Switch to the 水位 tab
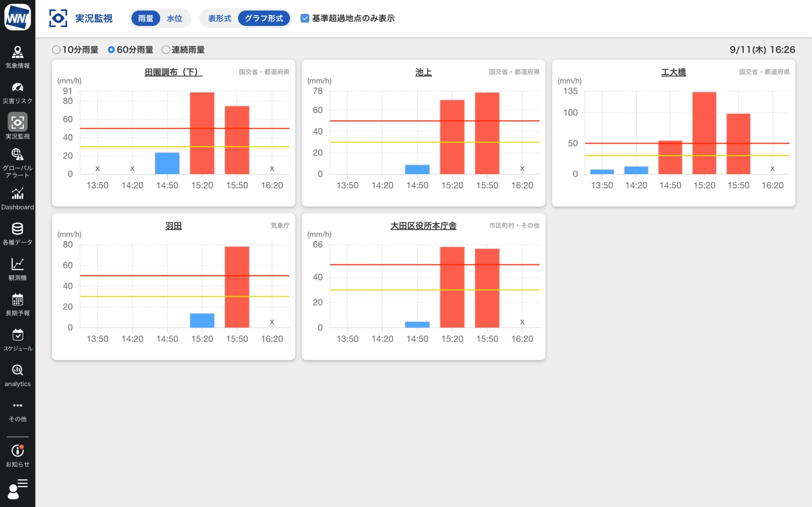Image resolution: width=812 pixels, height=507 pixels. 174,18
